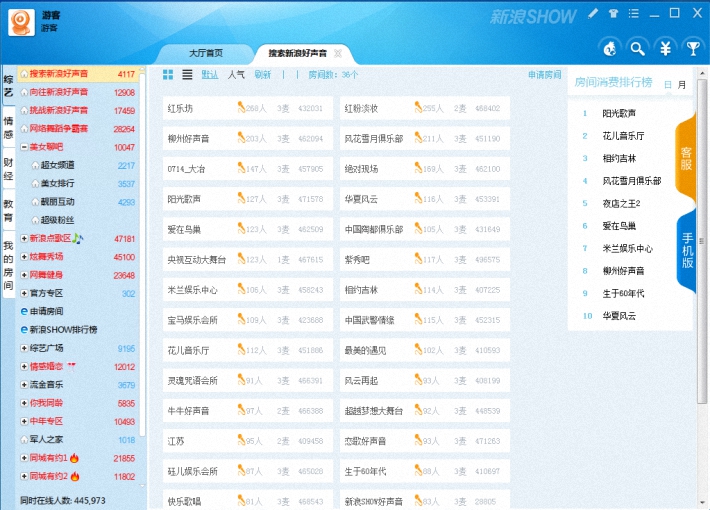Switch to the 大厅首页 tab
This screenshot has width=710, height=510.
point(205,53)
